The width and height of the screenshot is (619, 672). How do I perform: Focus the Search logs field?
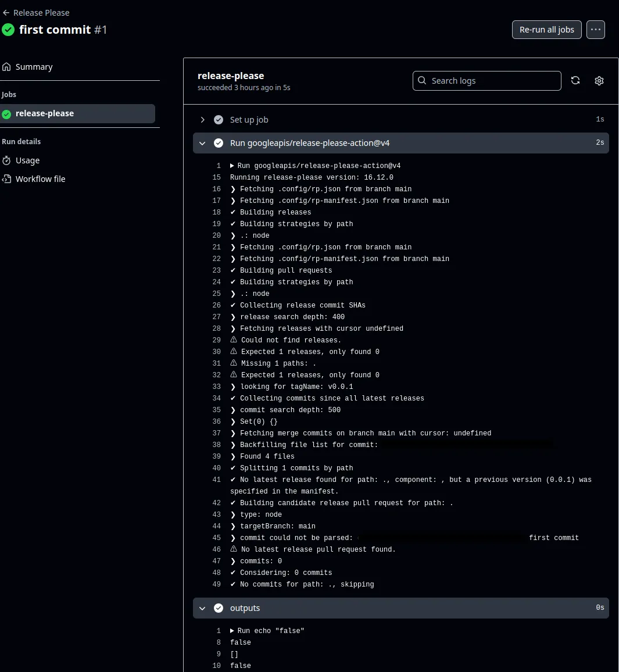tap(486, 81)
